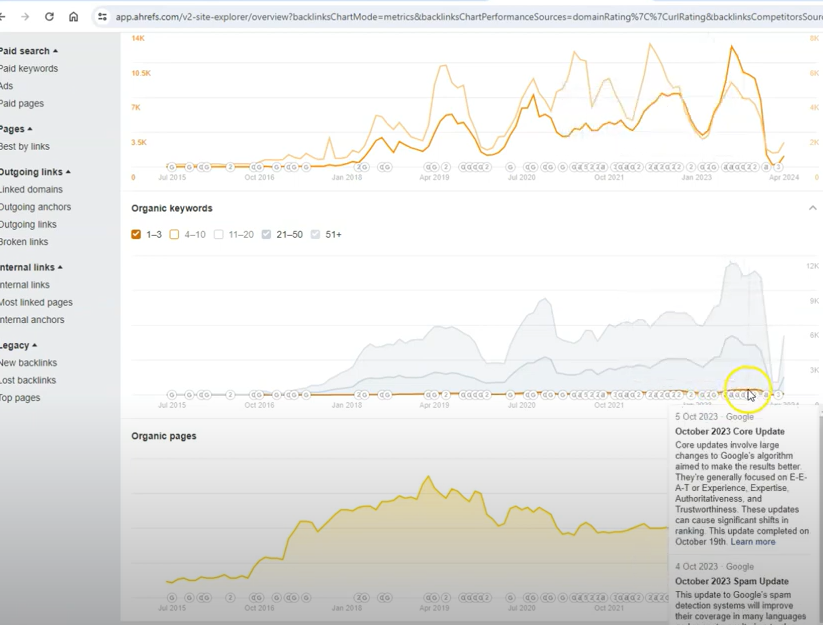This screenshot has height=625, width=823.
Task: Collapse the Organic keywords chart panel
Action: pyautogui.click(x=813, y=208)
